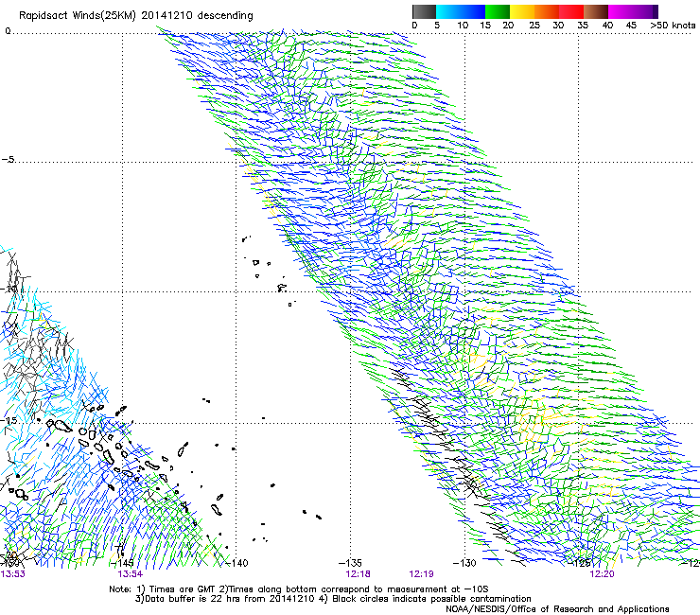
Task: Select the dark purple 45-50 knots swatch
Action: coord(645,11)
